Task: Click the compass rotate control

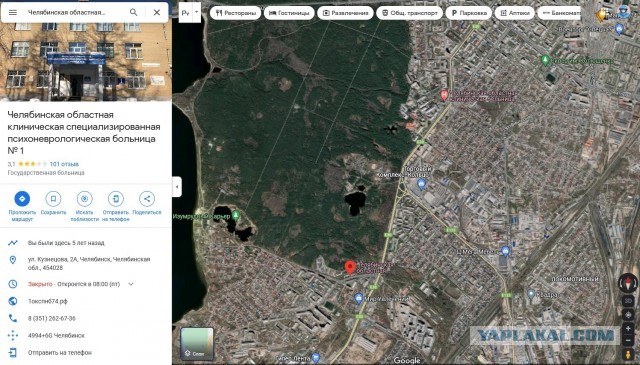Action: (x=628, y=283)
